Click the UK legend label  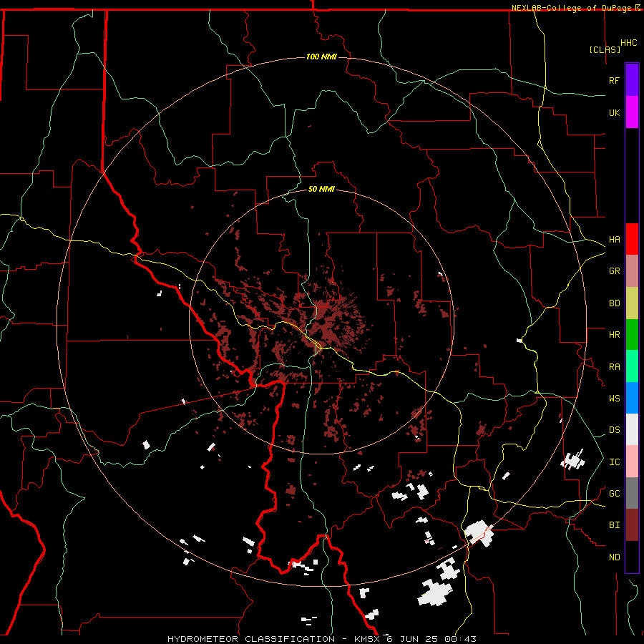[x=614, y=112]
